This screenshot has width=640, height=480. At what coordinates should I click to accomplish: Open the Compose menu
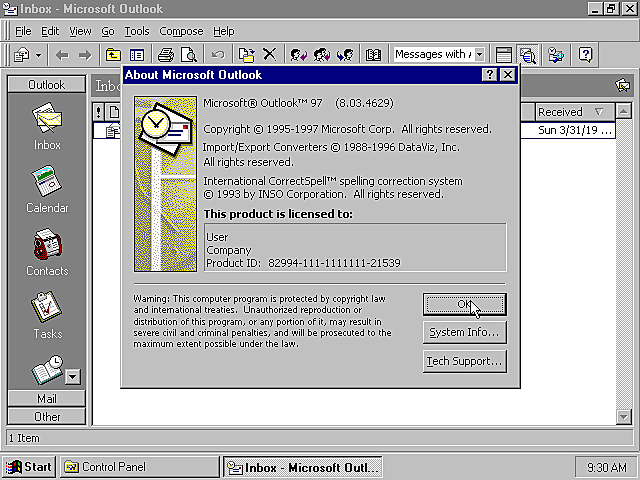coord(181,31)
